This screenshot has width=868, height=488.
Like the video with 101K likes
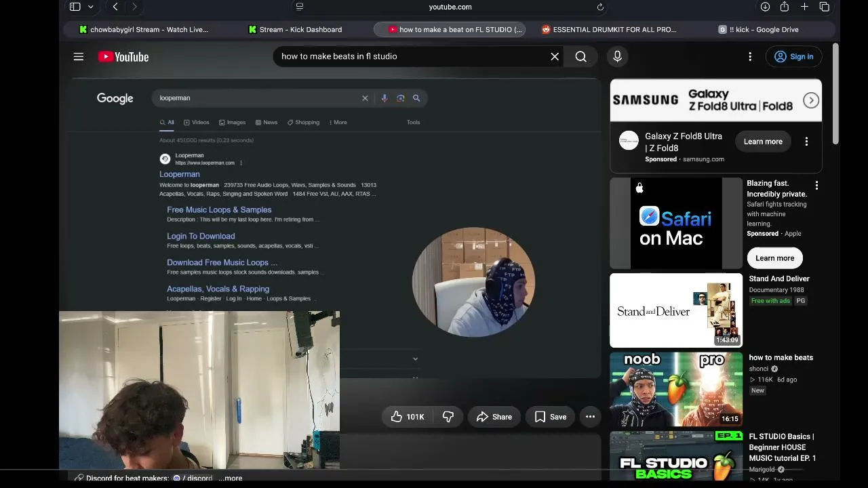[x=408, y=417]
